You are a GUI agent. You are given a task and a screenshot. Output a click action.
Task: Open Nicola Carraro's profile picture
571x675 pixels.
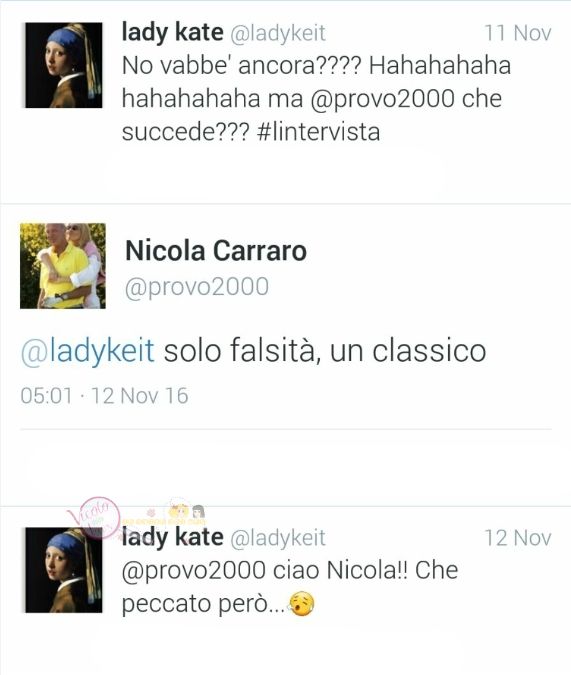tap(63, 266)
